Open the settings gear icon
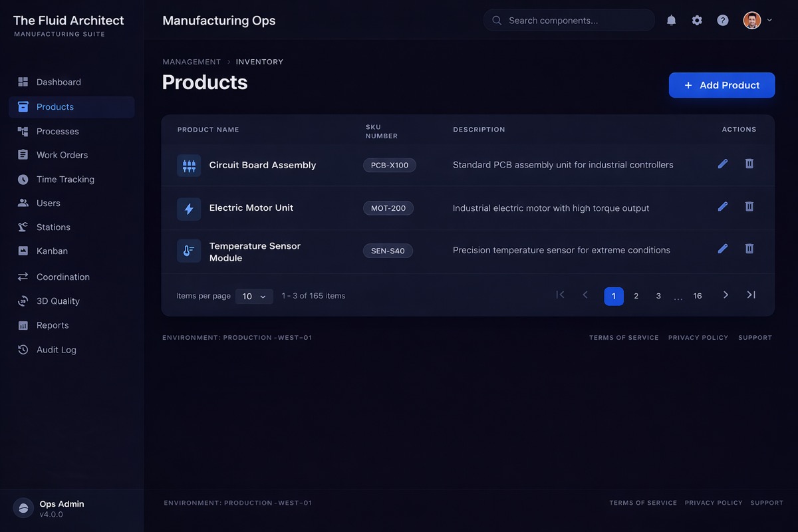 coord(696,20)
